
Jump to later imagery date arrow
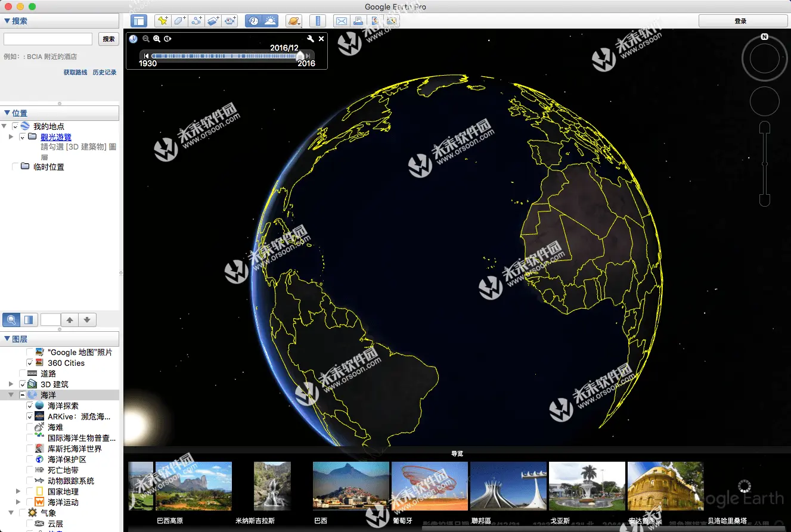[308, 56]
